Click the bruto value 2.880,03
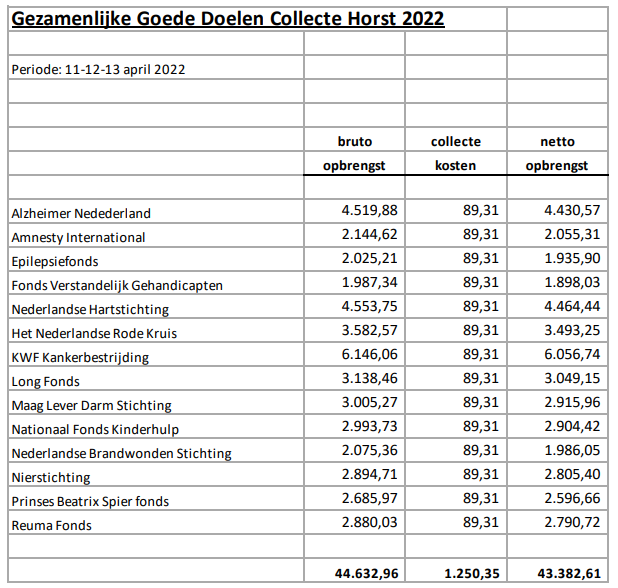Screen dimensions: 618x588 pos(369,523)
